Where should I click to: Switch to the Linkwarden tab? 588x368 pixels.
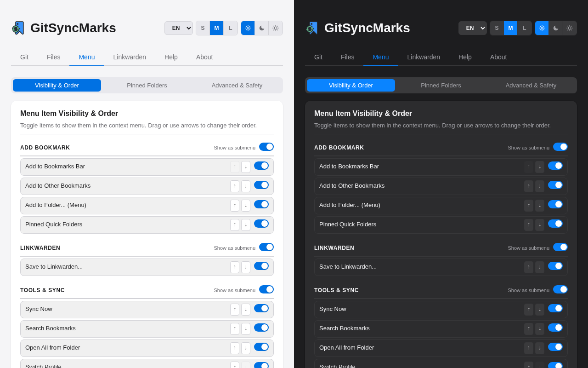(130, 57)
